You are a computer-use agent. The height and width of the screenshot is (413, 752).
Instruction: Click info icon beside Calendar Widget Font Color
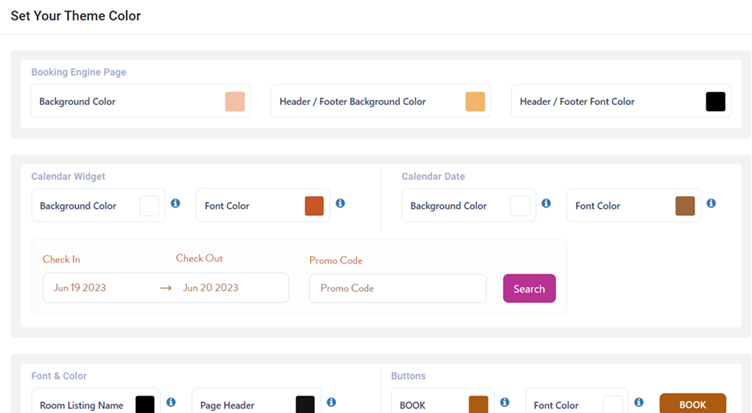(x=340, y=203)
